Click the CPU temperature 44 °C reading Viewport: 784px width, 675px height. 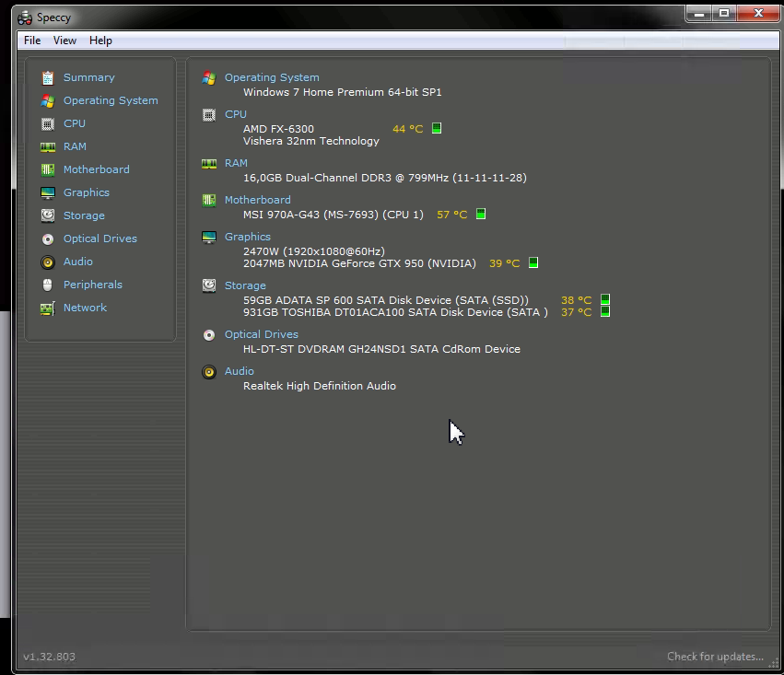408,129
